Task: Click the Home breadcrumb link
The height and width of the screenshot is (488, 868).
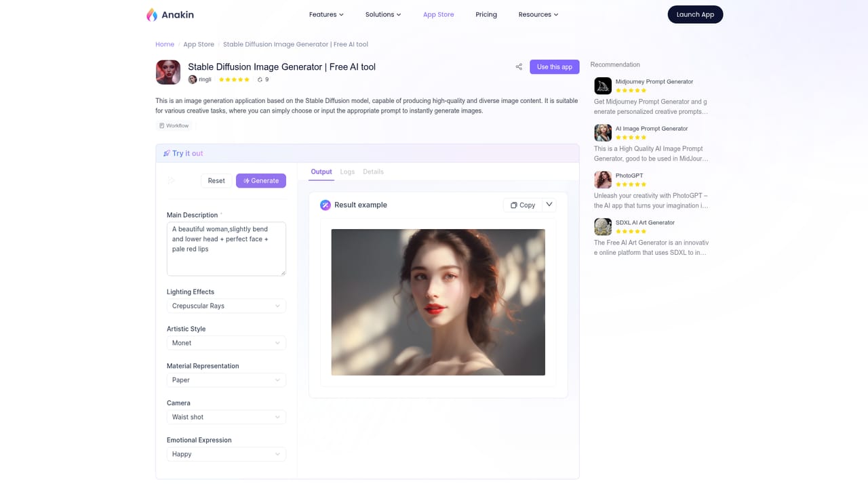Action: [x=165, y=44]
